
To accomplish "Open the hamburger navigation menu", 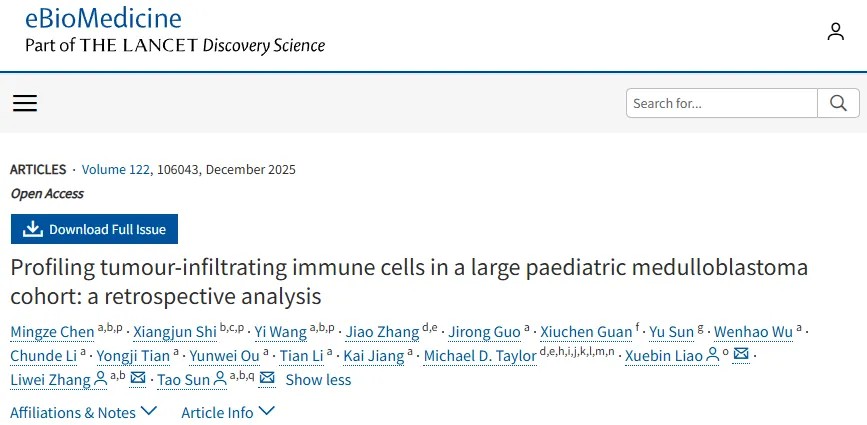I will (x=25, y=103).
